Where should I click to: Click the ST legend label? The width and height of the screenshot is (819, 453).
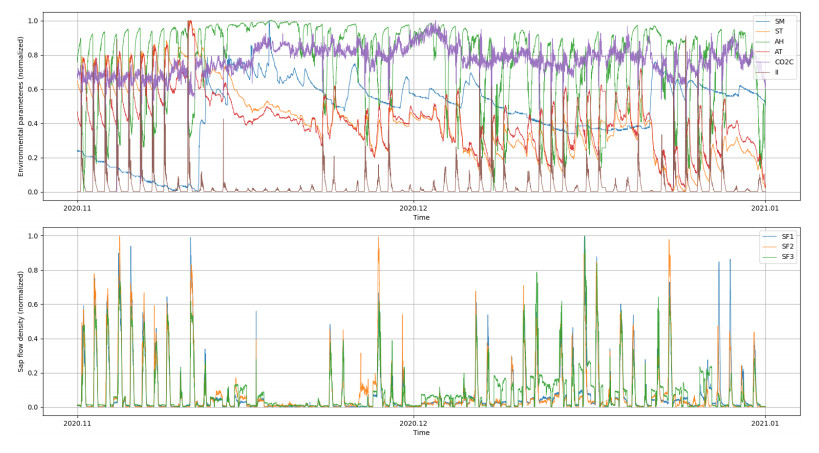point(779,31)
